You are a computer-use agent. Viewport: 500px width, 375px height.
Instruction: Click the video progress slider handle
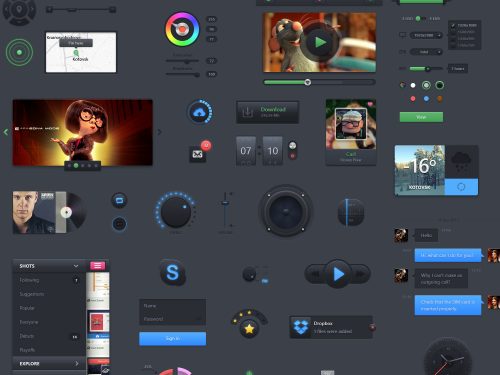[x=308, y=82]
